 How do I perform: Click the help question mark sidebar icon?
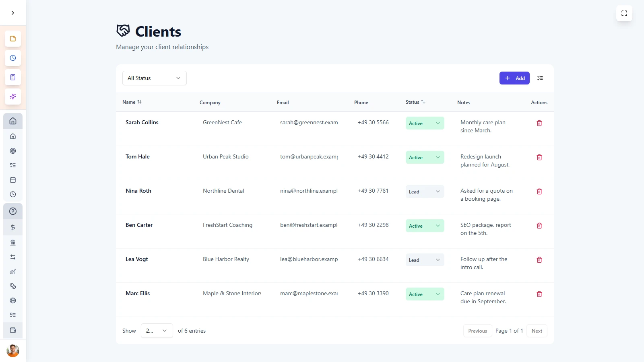13,211
